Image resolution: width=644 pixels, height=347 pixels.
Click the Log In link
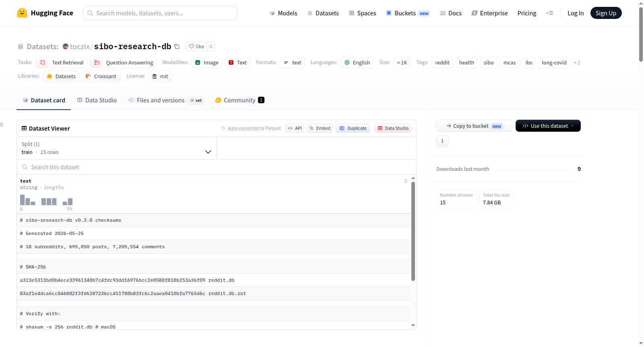click(x=576, y=13)
